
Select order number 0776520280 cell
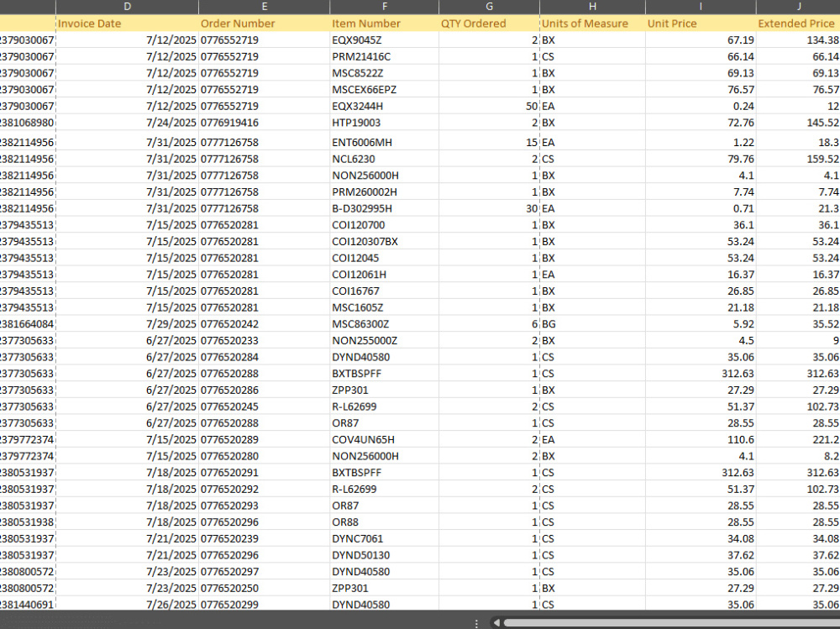click(264, 457)
